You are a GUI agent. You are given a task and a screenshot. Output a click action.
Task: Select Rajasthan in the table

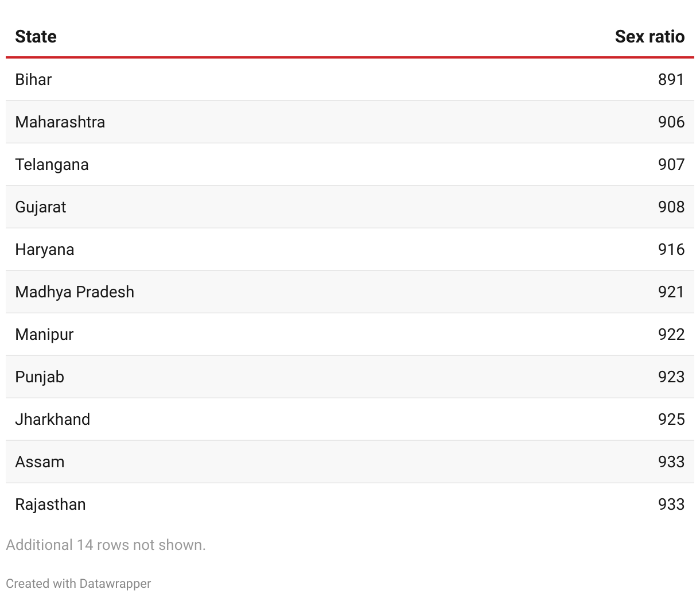pyautogui.click(x=50, y=505)
